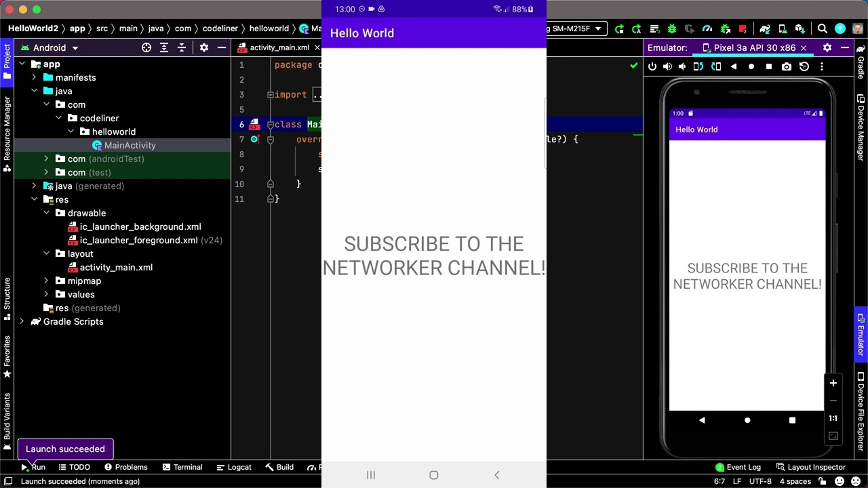
Task: Click the Search Everywhere magnifier icon
Action: tap(822, 28)
